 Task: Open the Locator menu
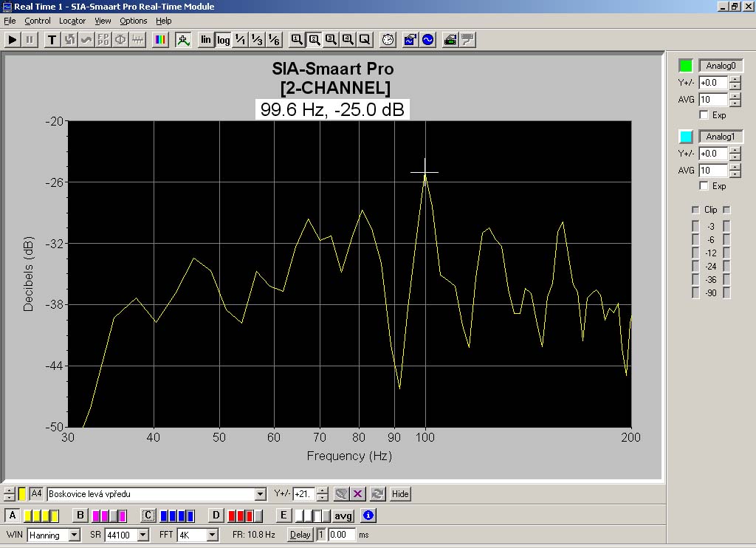tap(72, 21)
